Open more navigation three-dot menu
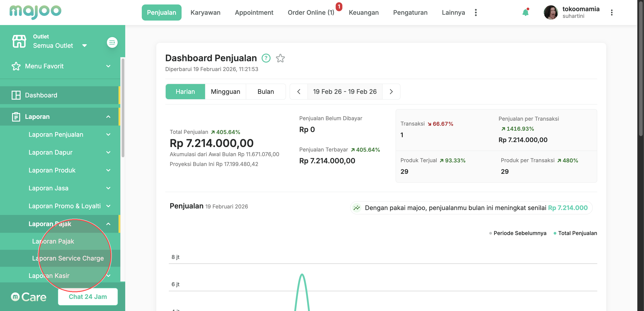The image size is (644, 311). coord(475,13)
